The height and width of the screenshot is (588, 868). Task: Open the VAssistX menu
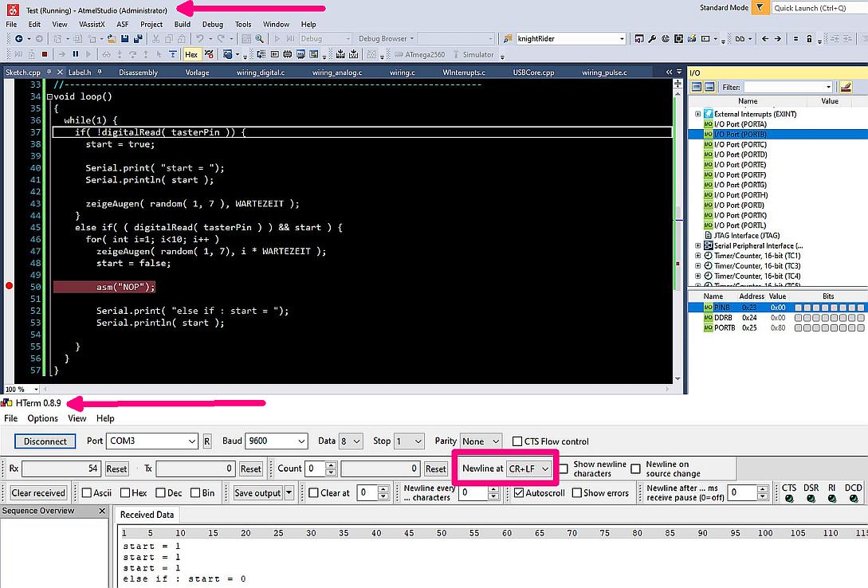point(92,25)
